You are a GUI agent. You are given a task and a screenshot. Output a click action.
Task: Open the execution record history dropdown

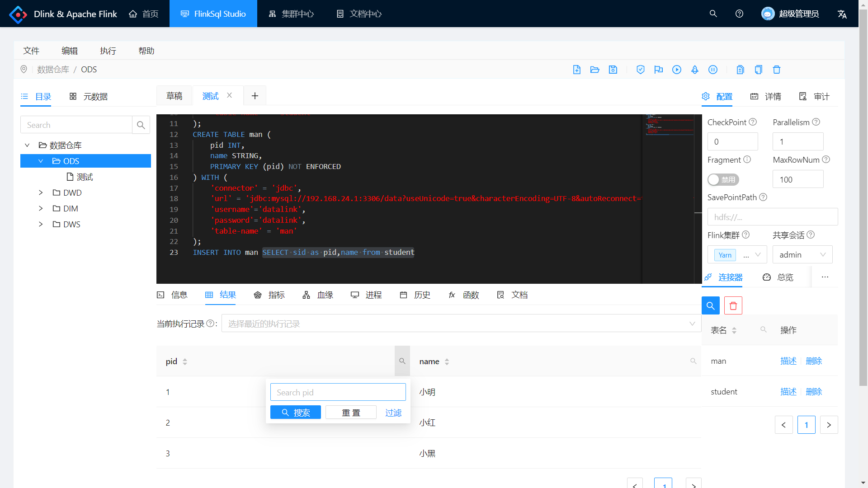[461, 324]
